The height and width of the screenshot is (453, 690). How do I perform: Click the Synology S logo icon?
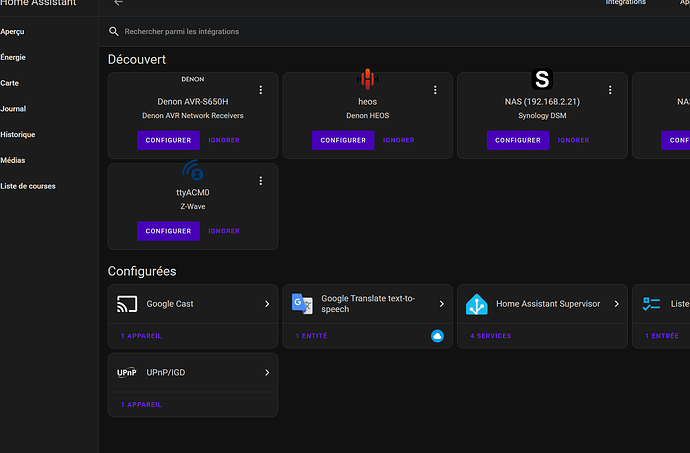point(542,79)
